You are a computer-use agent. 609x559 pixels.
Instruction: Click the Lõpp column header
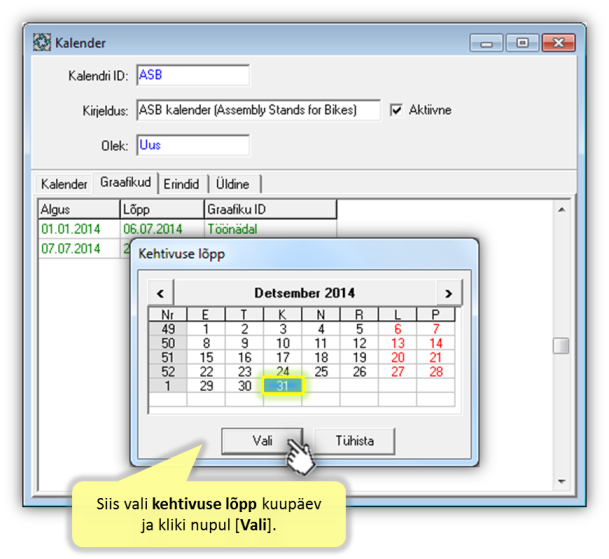162,209
